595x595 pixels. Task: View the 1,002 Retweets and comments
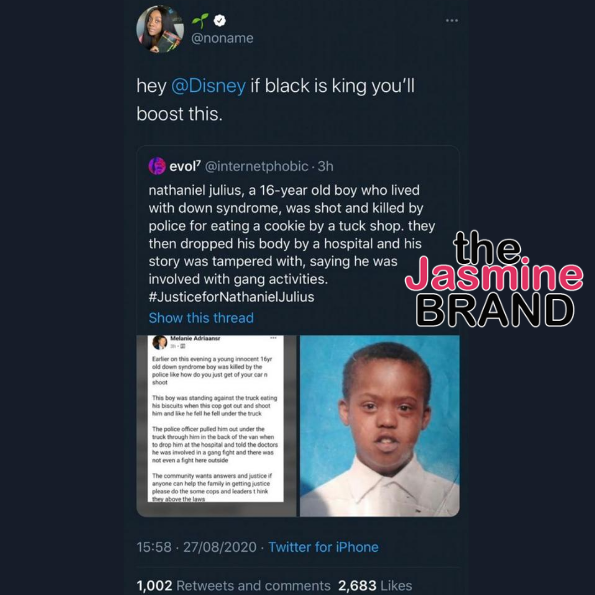[233, 586]
